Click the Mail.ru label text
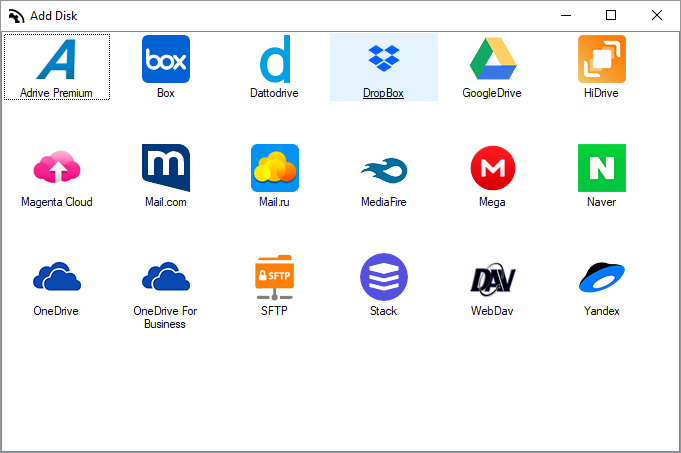This screenshot has width=681, height=453. 274,202
